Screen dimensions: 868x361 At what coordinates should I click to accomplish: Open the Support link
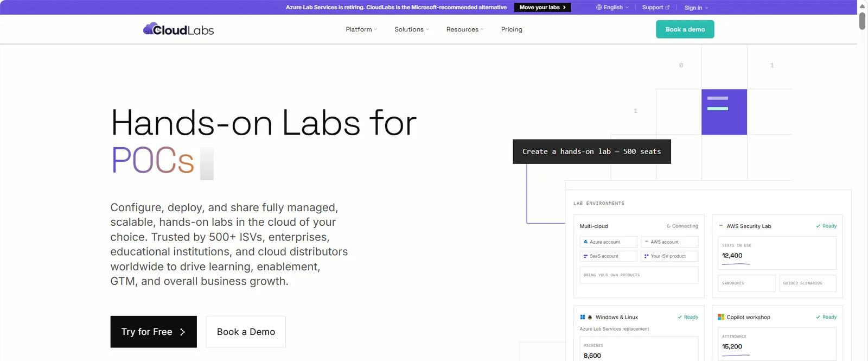(x=655, y=8)
